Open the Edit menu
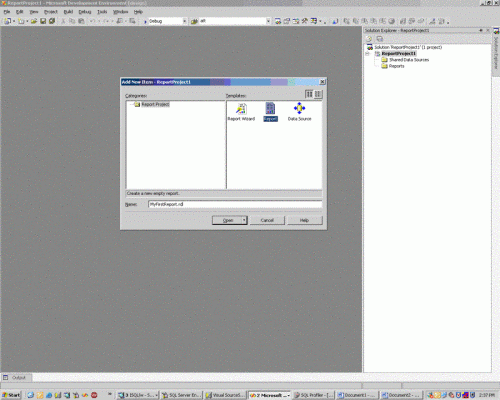 pos(20,12)
